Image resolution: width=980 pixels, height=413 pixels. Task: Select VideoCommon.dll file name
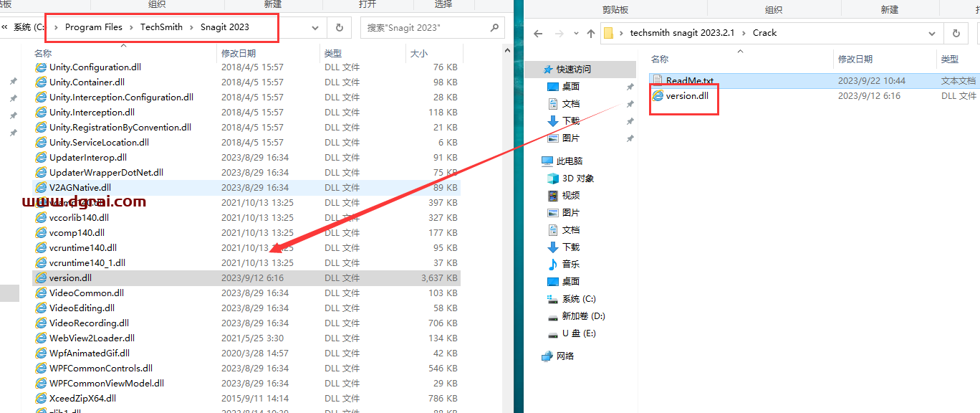click(87, 293)
